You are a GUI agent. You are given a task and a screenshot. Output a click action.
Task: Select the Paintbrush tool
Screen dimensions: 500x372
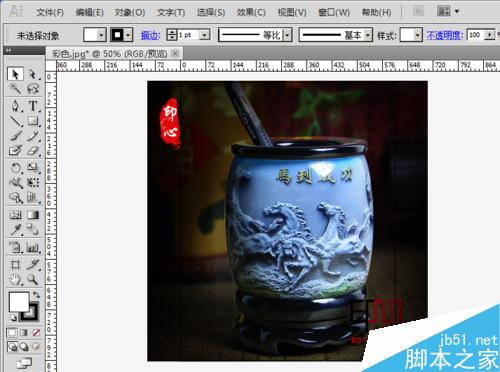point(15,136)
